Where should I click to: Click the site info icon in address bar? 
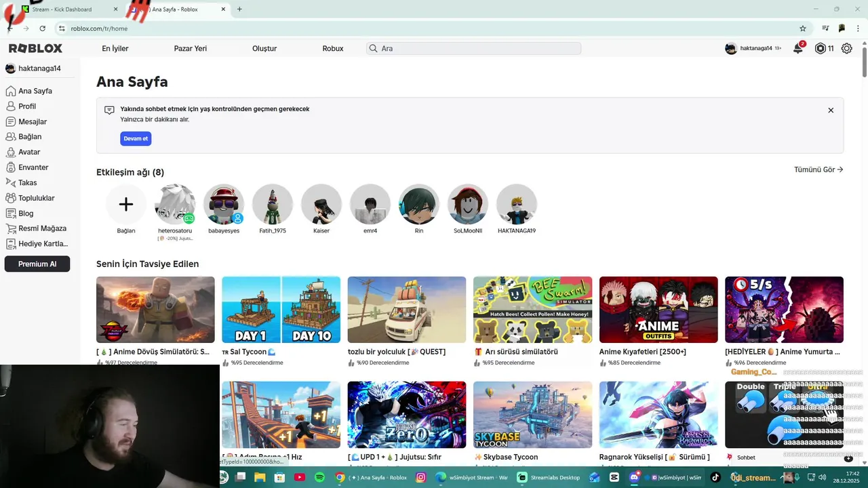coord(62,28)
